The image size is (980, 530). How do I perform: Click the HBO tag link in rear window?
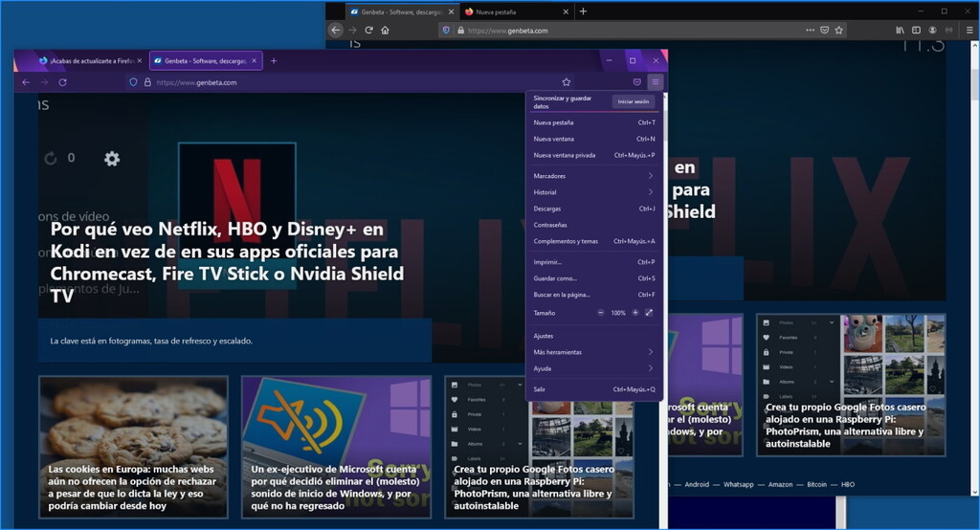(848, 484)
